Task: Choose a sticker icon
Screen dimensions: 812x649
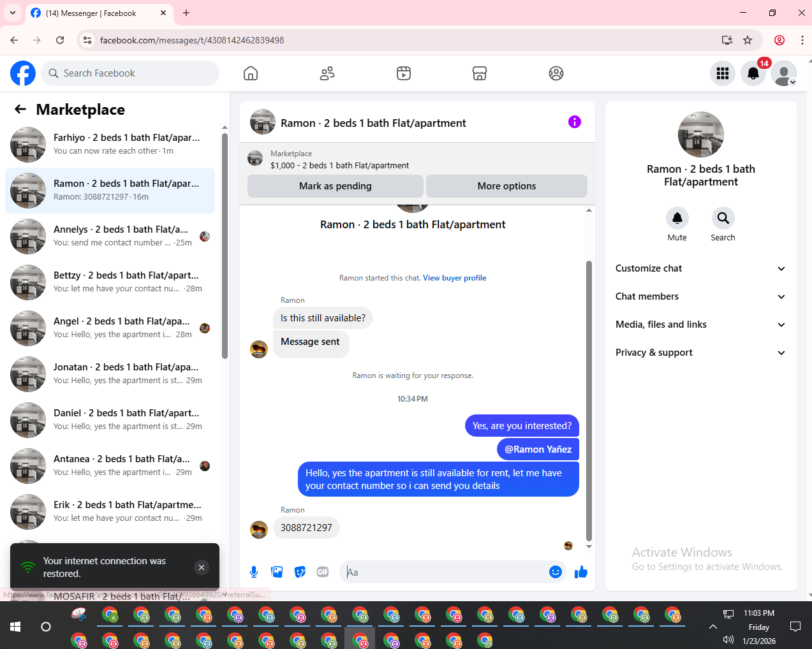Action: click(300, 572)
